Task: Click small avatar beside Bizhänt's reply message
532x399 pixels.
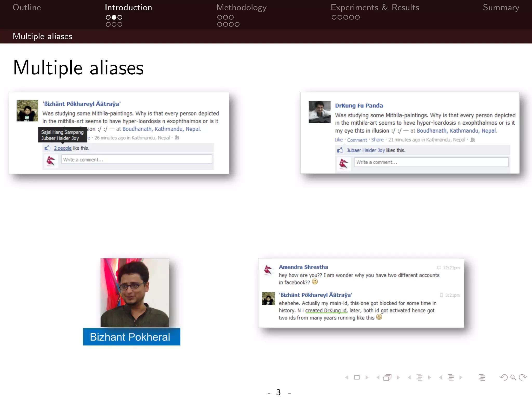Action: 268,298
